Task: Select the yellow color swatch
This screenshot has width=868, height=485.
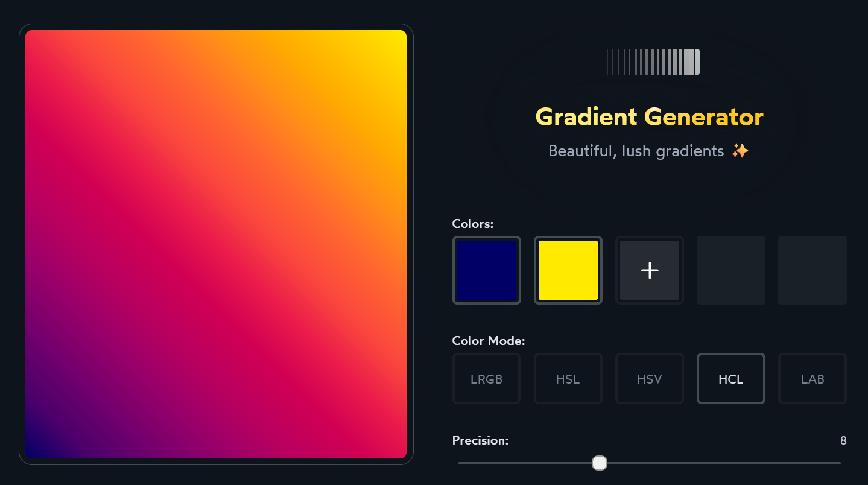Action: point(568,270)
